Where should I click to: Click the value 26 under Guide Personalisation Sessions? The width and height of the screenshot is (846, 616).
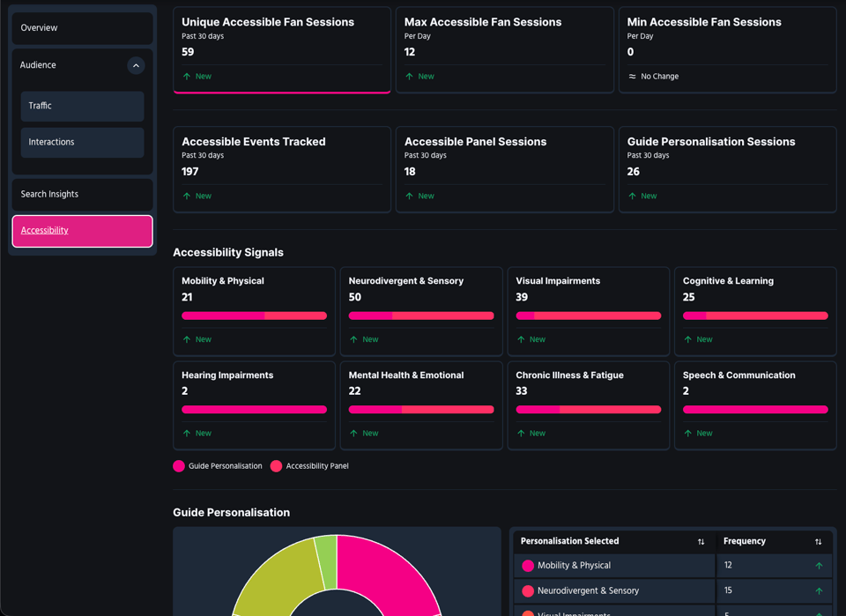(634, 172)
